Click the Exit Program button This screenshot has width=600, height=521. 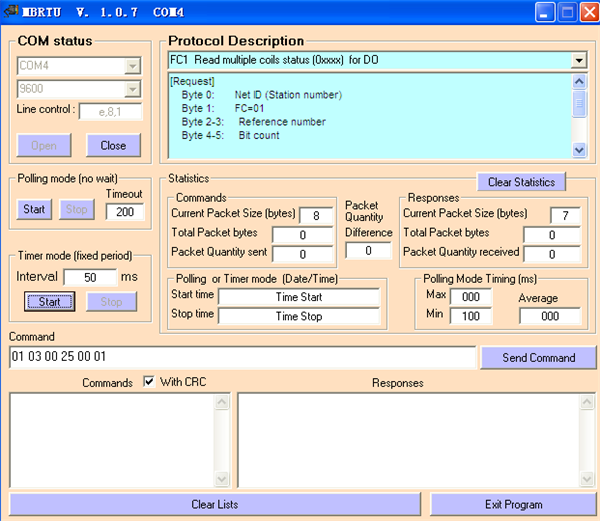coord(514,504)
